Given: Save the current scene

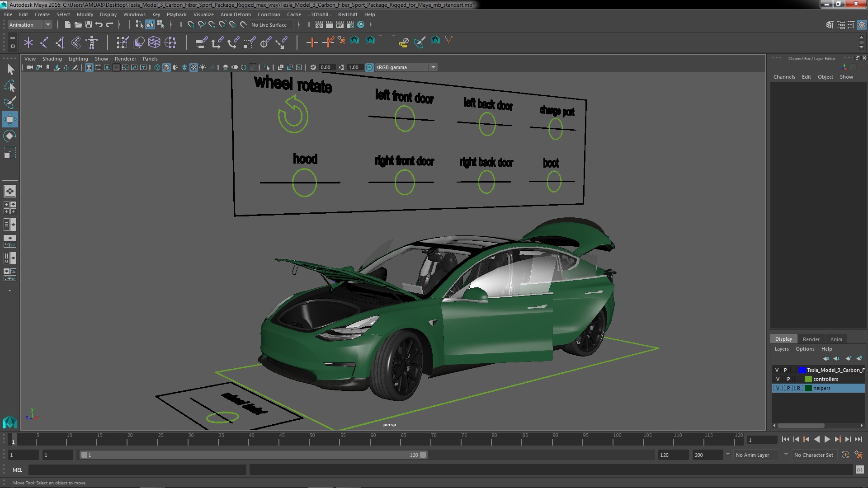Looking at the screenshot, I should pyautogui.click(x=89, y=25).
